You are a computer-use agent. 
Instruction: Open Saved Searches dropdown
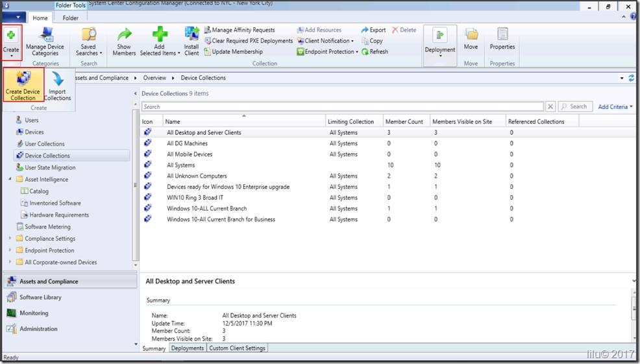[x=88, y=42]
